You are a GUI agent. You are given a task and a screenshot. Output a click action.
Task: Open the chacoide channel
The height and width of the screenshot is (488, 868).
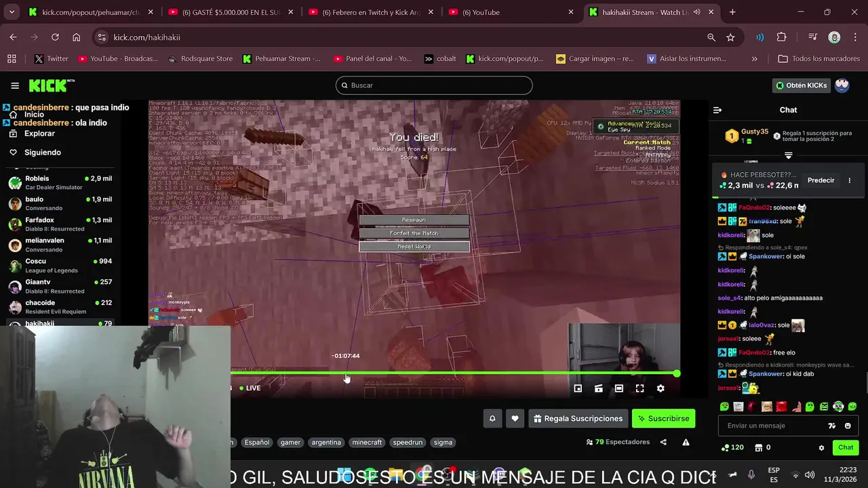(x=60, y=307)
